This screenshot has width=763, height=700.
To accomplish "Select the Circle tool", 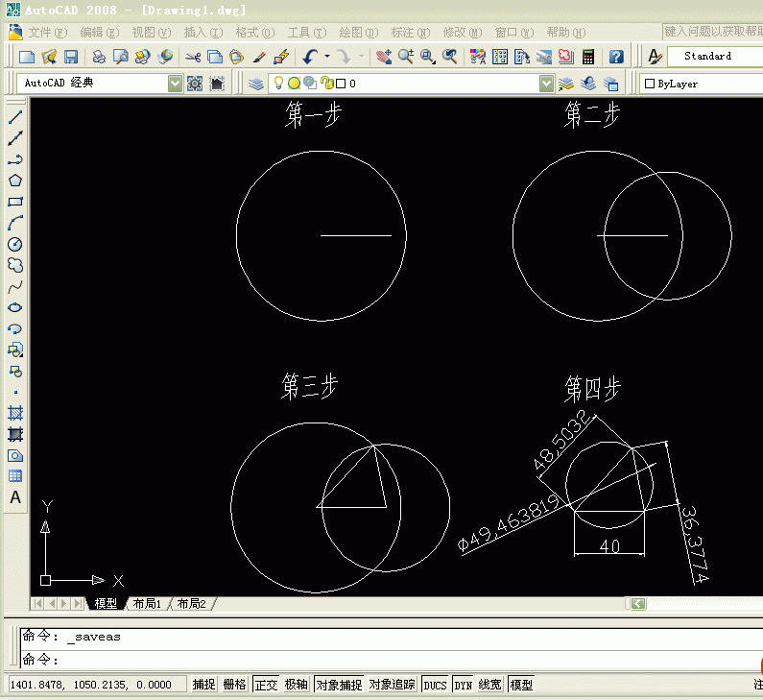I will (x=15, y=244).
